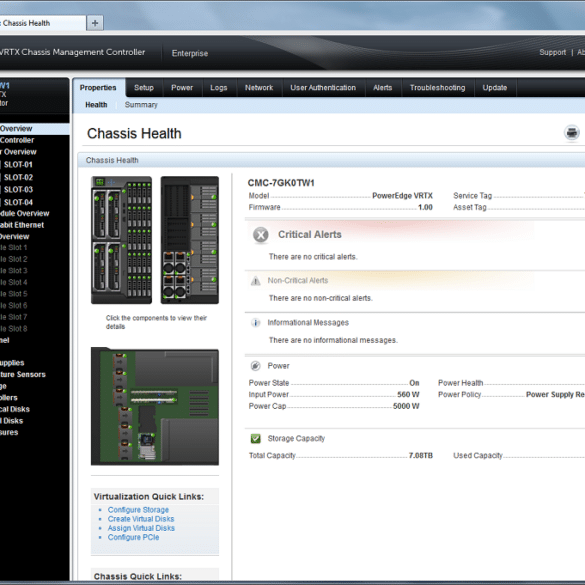585x585 pixels.
Task: Select the Temperature Sensors sidebar item
Action: (22, 374)
